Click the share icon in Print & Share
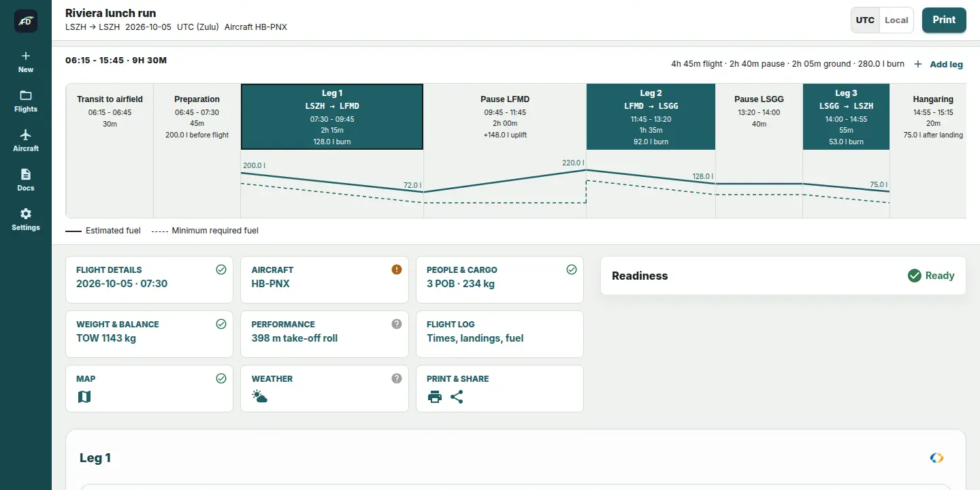The image size is (980, 490). tap(457, 397)
